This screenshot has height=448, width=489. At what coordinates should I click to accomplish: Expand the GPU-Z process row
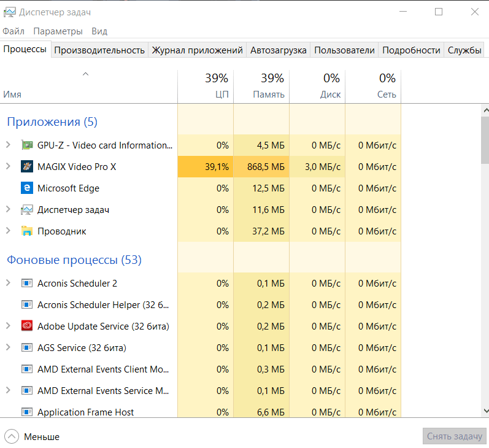8,145
